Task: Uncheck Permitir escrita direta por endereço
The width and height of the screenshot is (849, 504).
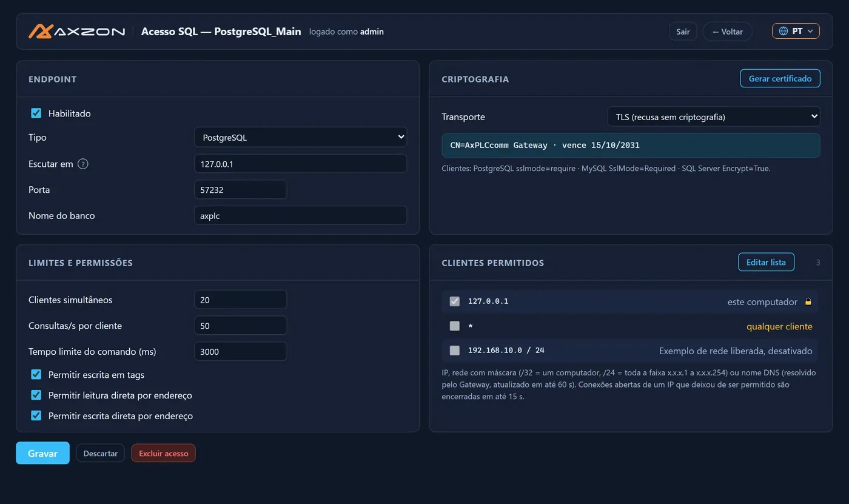Action: click(x=36, y=416)
